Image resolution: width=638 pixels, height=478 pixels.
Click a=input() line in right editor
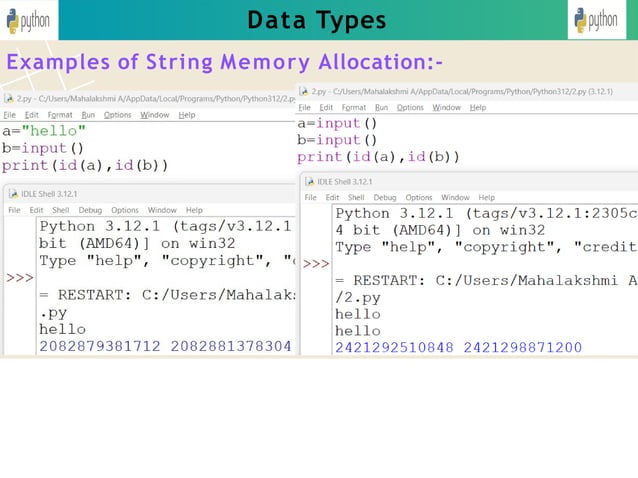tap(337, 123)
